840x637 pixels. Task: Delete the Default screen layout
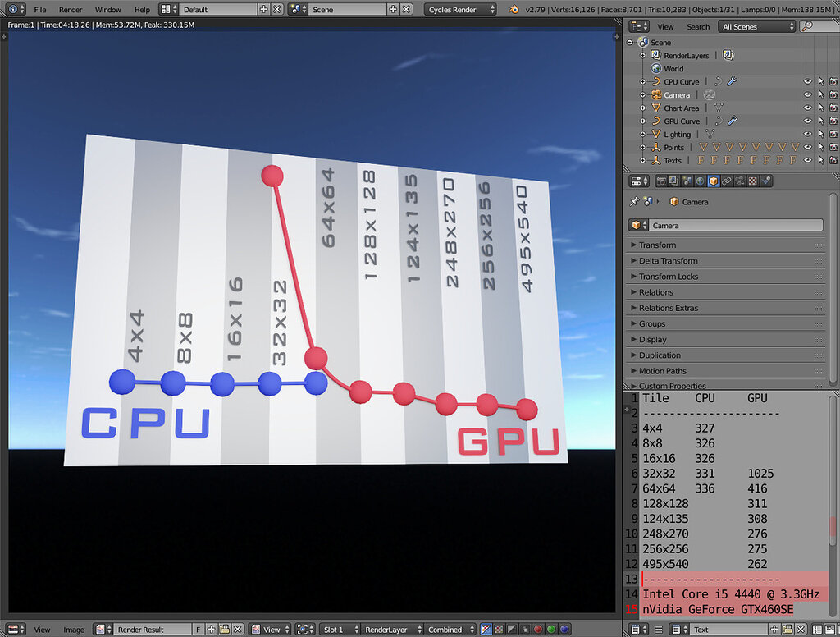[x=276, y=9]
